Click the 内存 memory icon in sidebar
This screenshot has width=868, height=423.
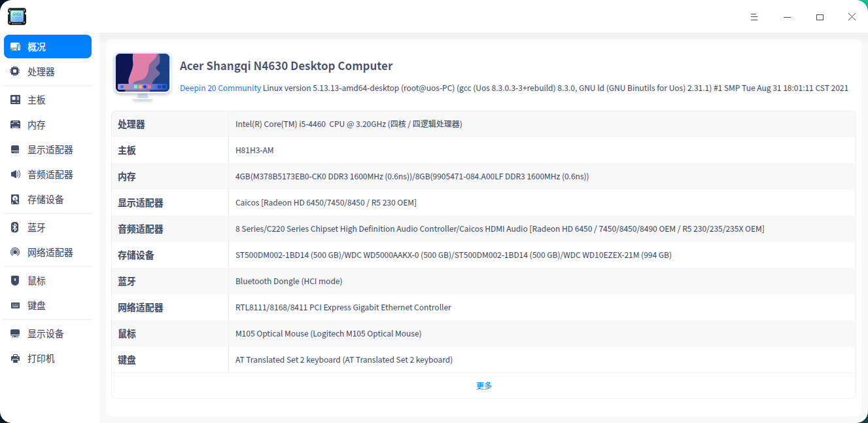[15, 124]
